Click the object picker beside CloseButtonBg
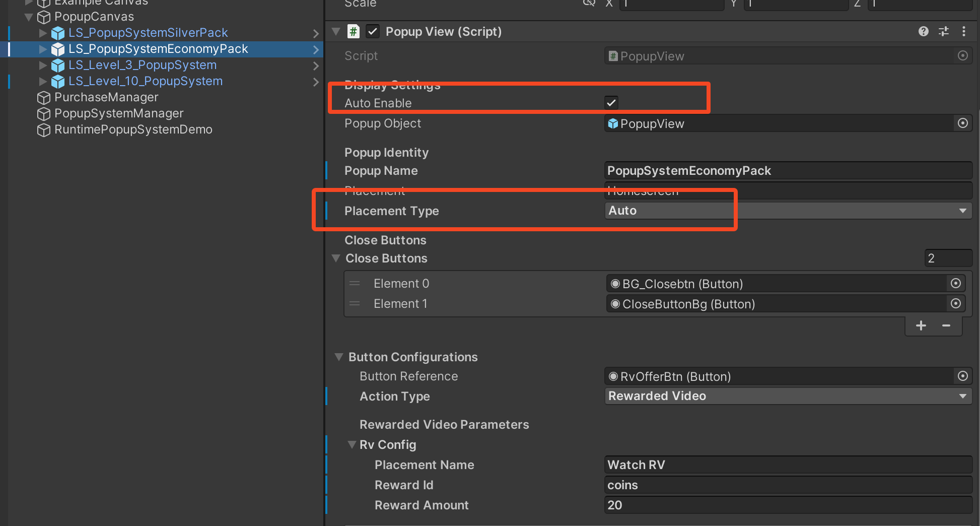Viewport: 980px width, 526px height. (955, 304)
